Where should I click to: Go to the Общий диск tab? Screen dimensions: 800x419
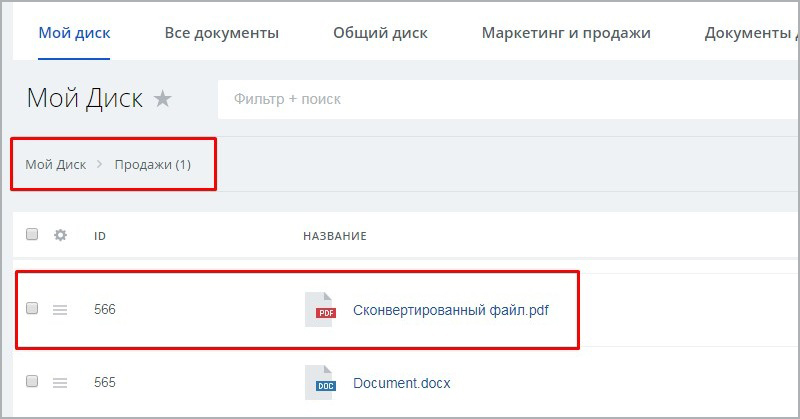tap(380, 33)
